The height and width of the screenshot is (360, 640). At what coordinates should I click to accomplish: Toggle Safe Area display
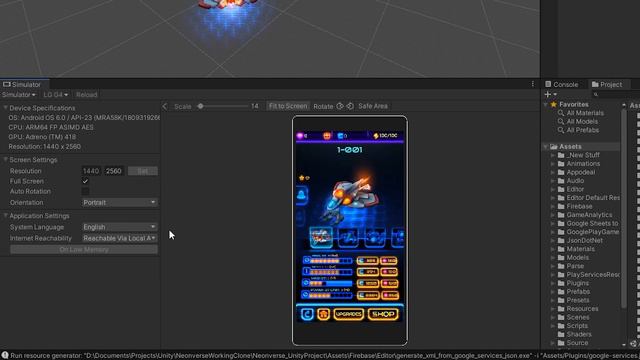(x=373, y=106)
